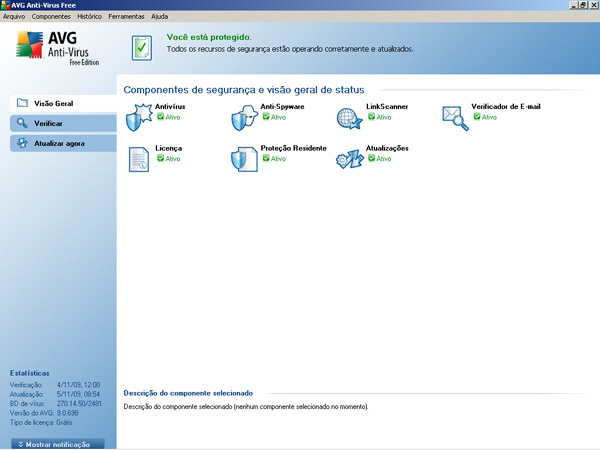Open the Antivírus shield icon
This screenshot has height=450, width=600.
coord(139,117)
